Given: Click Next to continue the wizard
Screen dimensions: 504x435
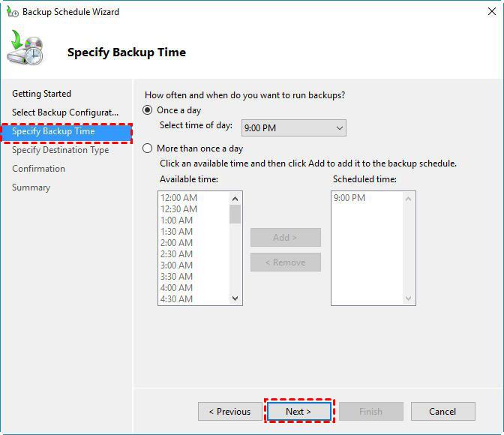Looking at the screenshot, I should click(x=298, y=411).
